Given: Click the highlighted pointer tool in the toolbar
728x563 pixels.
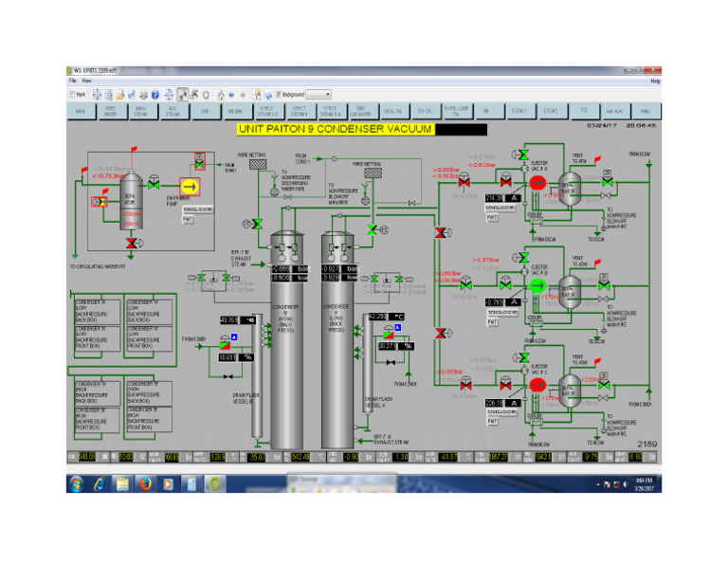Looking at the screenshot, I should tap(182, 95).
